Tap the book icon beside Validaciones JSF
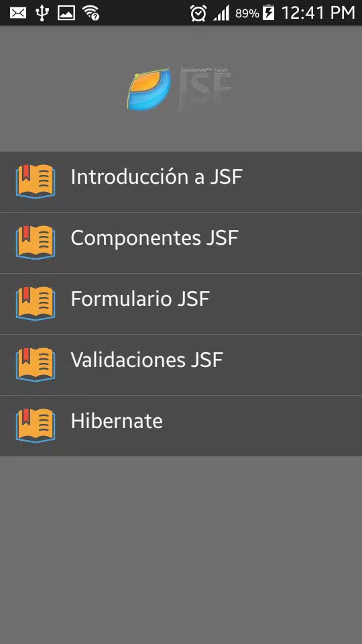This screenshot has width=362, height=644. tap(36, 364)
